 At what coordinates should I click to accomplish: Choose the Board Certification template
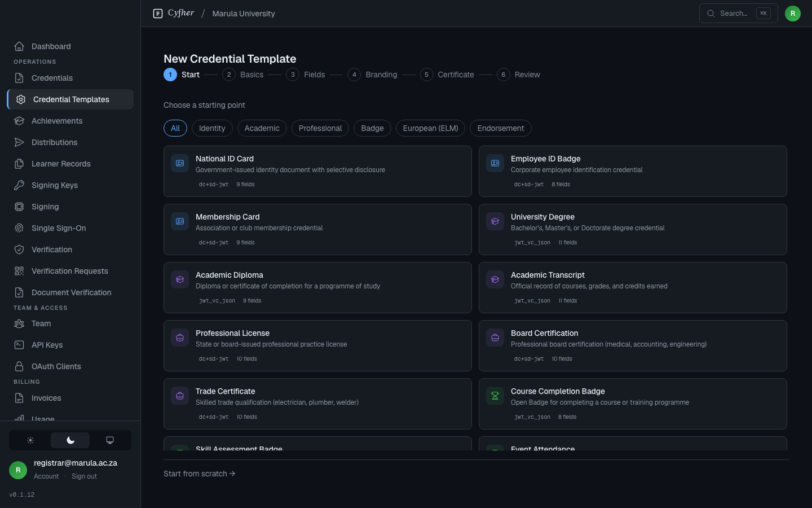pos(633,345)
